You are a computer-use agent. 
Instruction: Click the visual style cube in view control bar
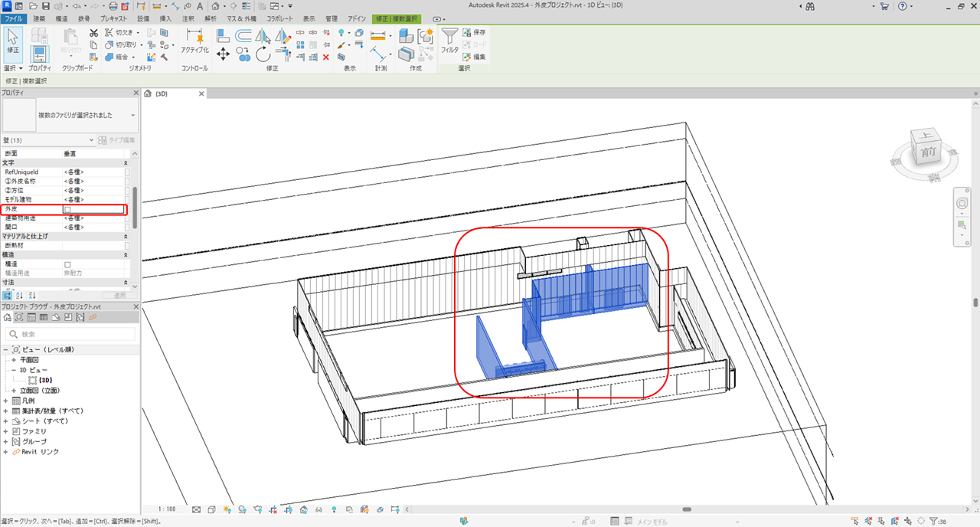point(211,509)
